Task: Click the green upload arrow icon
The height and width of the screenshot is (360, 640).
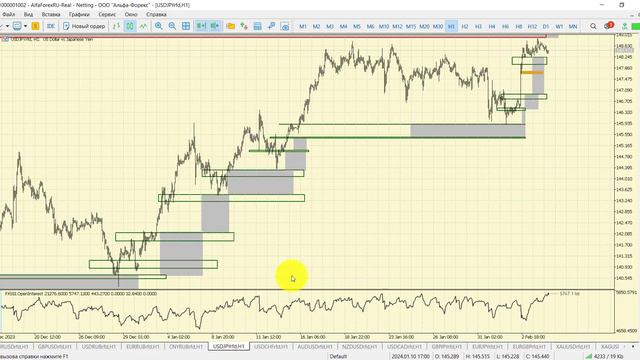Action: tap(624, 26)
